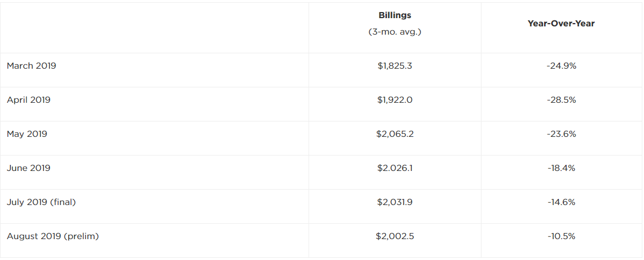Select the $2,002.5 billings cell

click(395, 236)
